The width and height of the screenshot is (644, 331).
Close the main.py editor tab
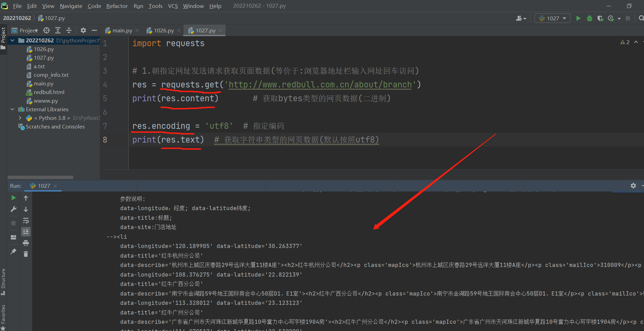click(137, 30)
